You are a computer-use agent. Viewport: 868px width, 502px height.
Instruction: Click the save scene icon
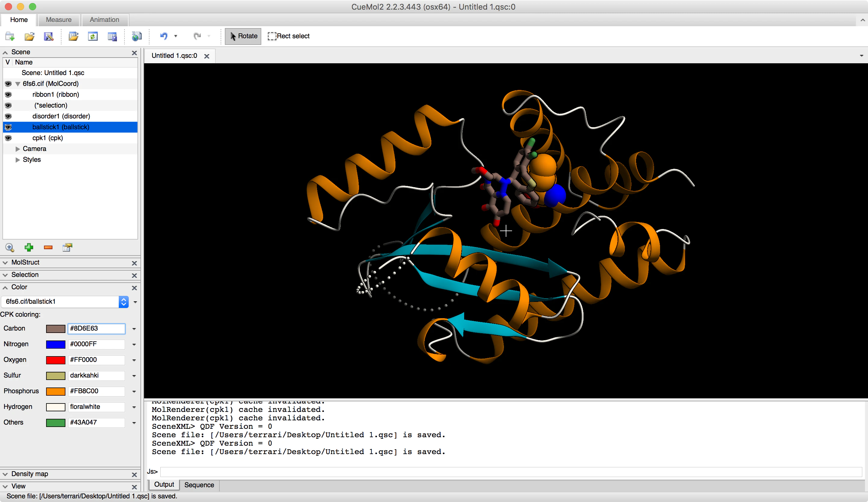(x=49, y=36)
